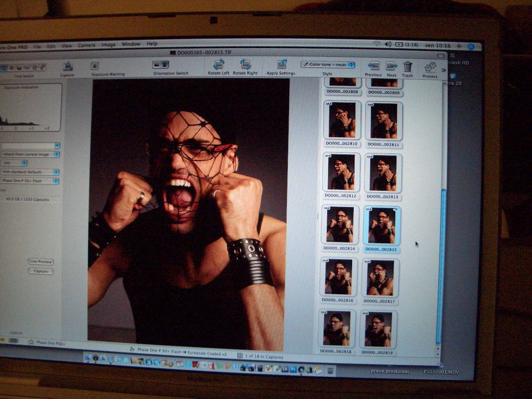Move the image to Trash
This screenshot has height=399, width=532.
[x=408, y=66]
